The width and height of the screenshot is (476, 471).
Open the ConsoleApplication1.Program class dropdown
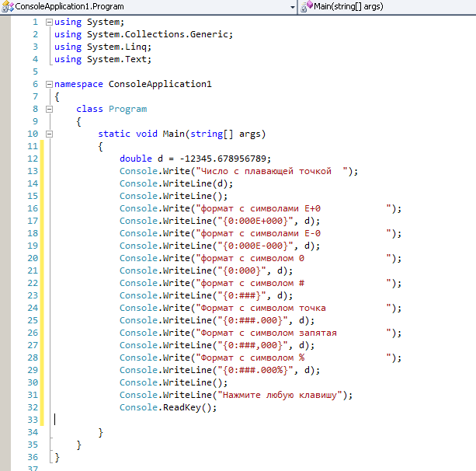point(148,6)
